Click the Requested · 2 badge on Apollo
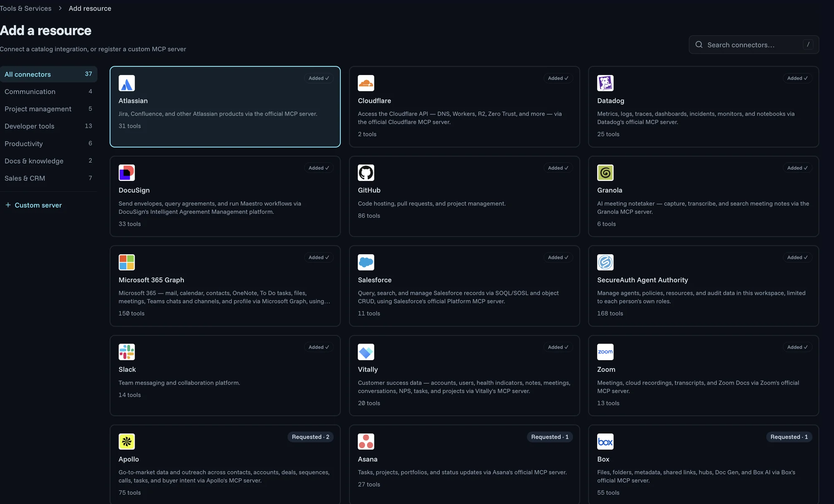834x504 pixels. [x=310, y=437]
